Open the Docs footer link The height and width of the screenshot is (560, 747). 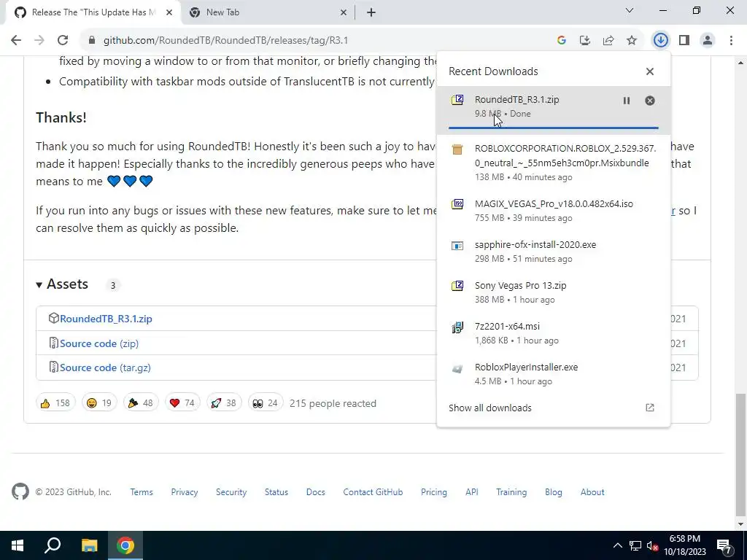click(315, 492)
